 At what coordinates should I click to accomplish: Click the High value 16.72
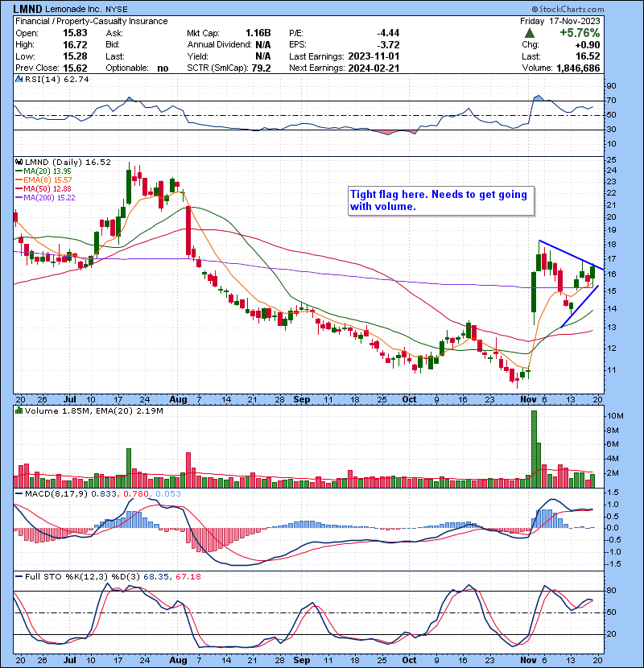(75, 45)
